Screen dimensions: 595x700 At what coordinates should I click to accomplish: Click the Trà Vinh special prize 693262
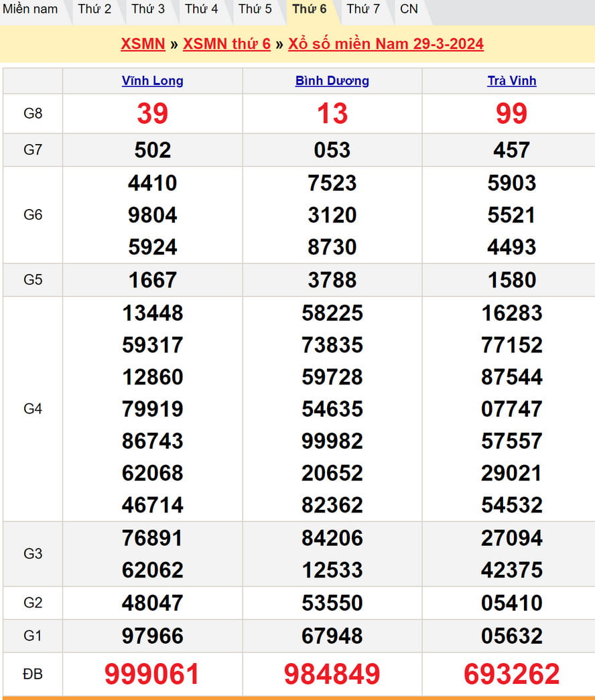click(512, 674)
